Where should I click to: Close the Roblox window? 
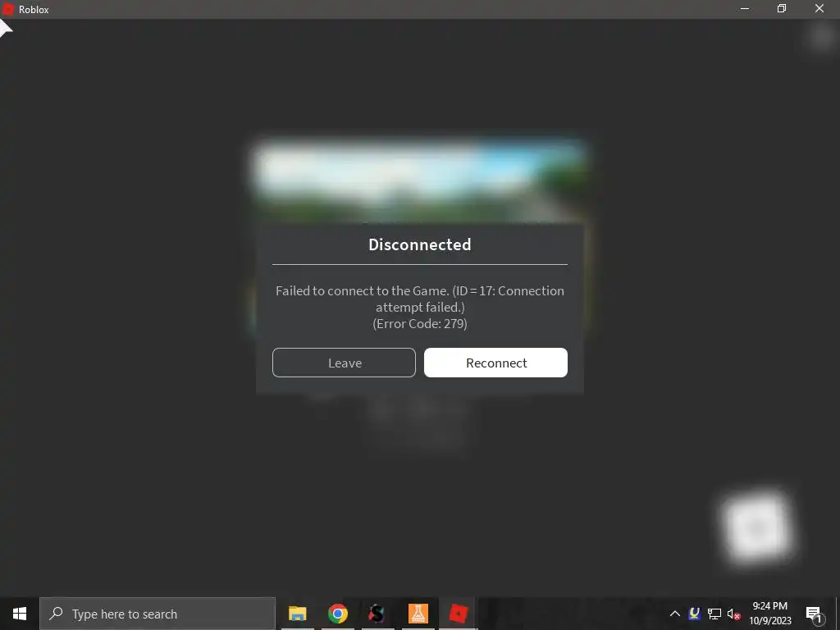[819, 8]
